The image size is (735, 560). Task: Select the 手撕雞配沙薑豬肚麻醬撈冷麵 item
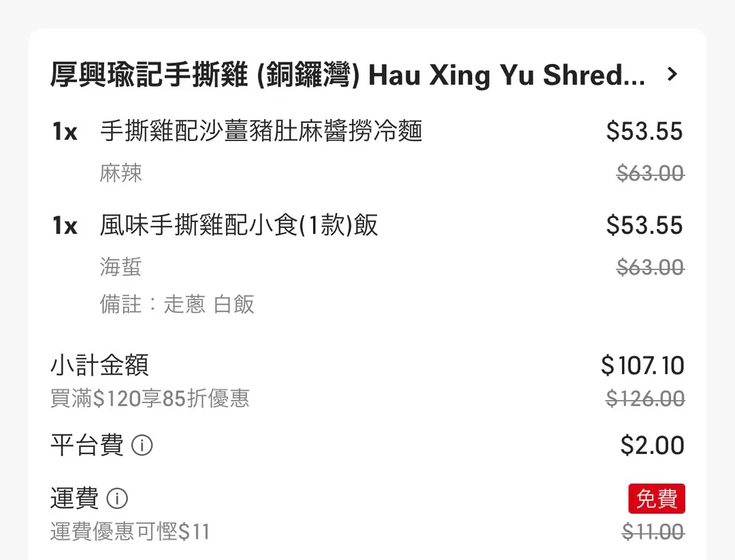(x=261, y=131)
